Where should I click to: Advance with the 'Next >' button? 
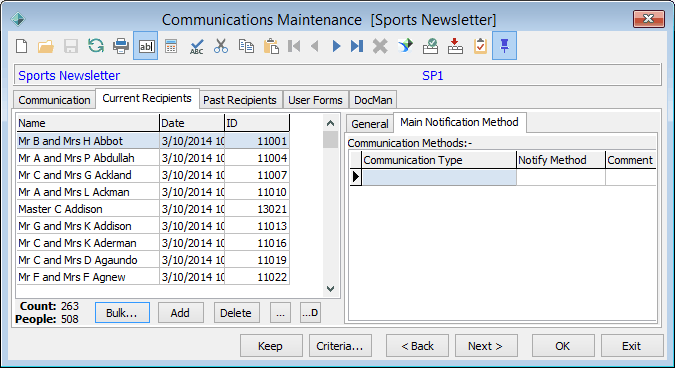(x=486, y=346)
